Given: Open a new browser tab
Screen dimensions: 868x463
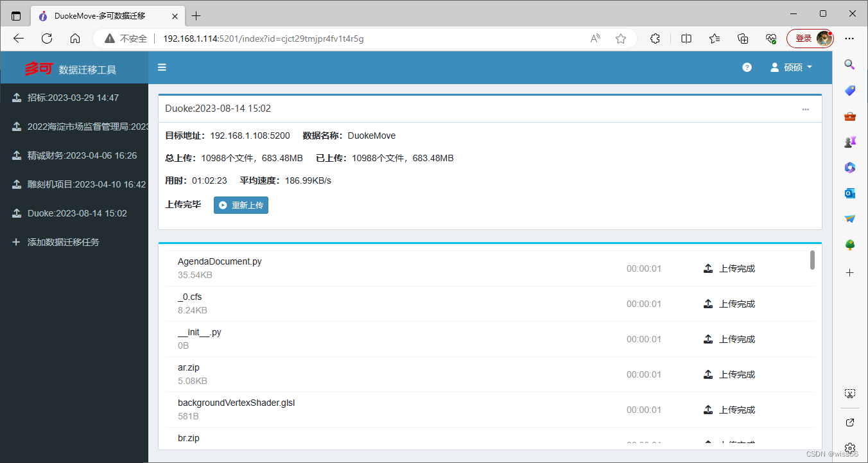Looking at the screenshot, I should [196, 16].
